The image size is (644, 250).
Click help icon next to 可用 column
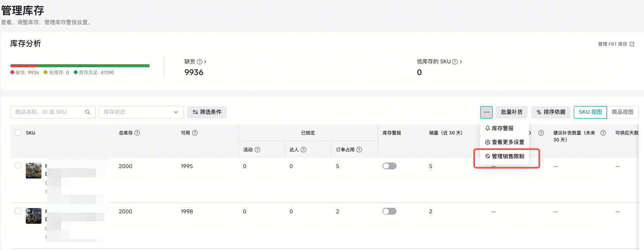(x=195, y=133)
